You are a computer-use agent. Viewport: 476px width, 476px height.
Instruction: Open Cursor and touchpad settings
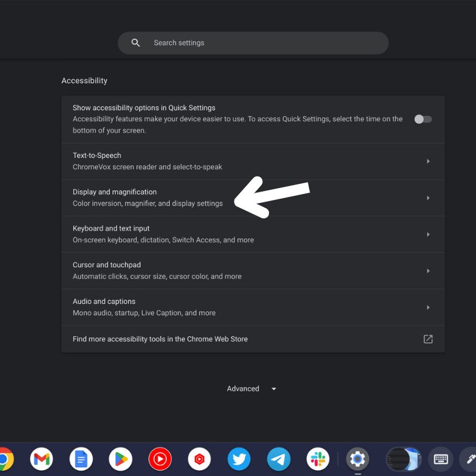253,271
